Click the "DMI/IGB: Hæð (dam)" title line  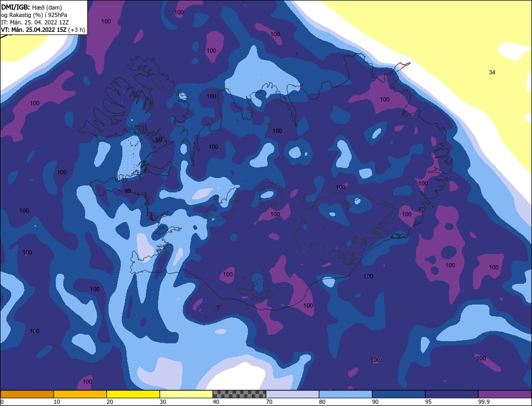[x=31, y=6]
